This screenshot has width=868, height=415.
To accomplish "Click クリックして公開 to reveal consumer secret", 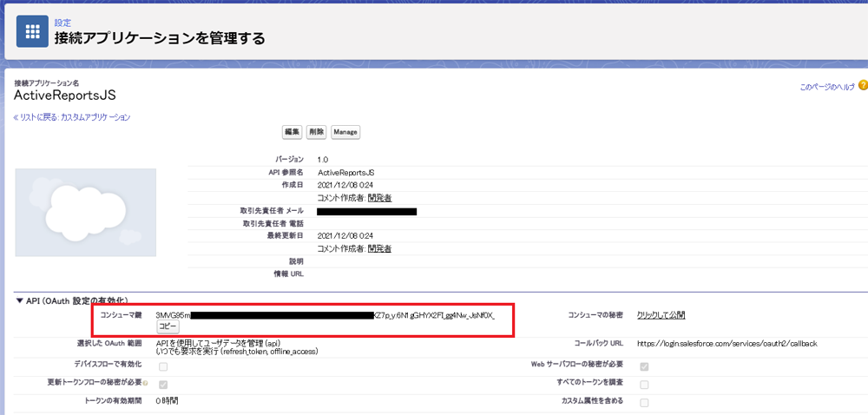I will (x=661, y=315).
